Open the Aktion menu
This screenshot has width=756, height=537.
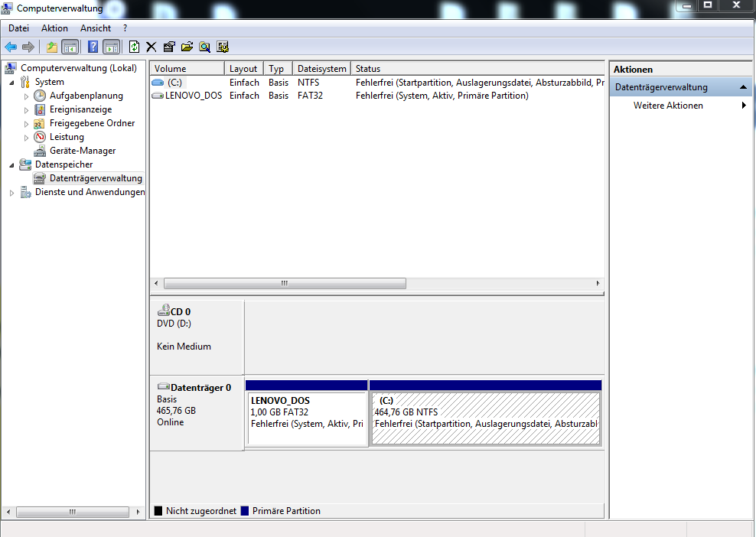pos(54,28)
